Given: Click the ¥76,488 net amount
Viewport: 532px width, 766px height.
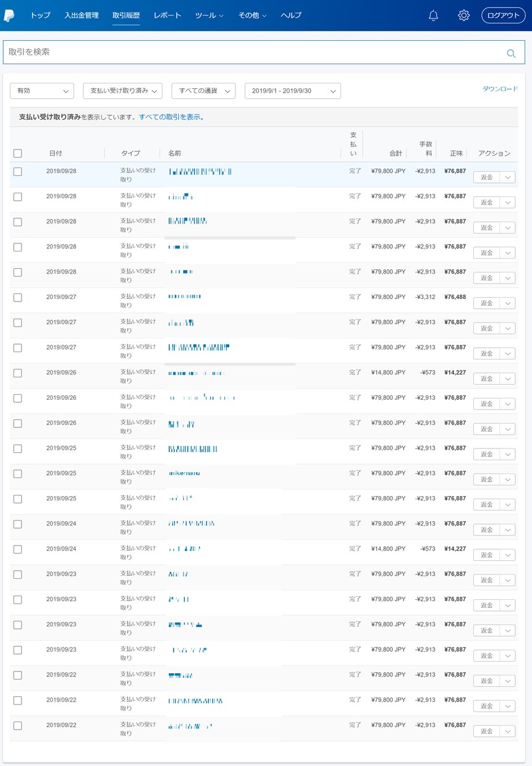Looking at the screenshot, I should coord(455,297).
